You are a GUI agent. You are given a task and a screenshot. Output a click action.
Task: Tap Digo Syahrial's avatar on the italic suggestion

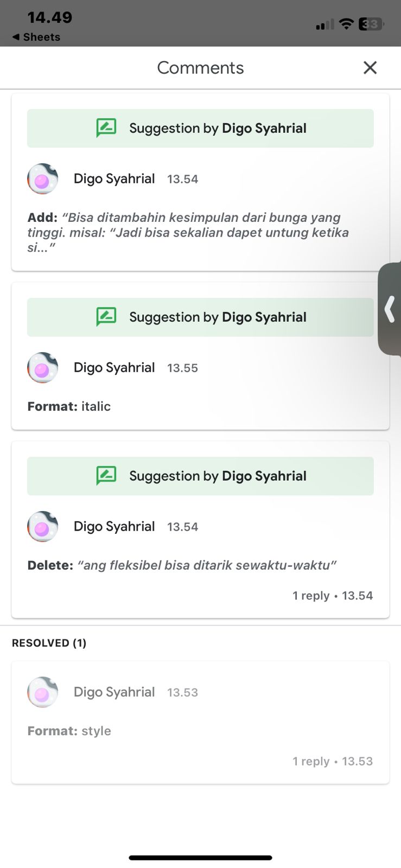pos(42,368)
